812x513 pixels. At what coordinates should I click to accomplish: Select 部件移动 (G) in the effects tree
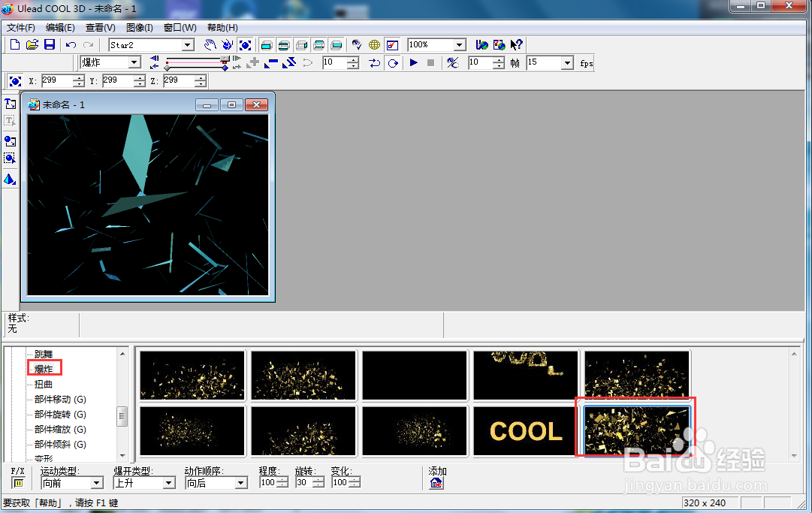[x=60, y=399]
